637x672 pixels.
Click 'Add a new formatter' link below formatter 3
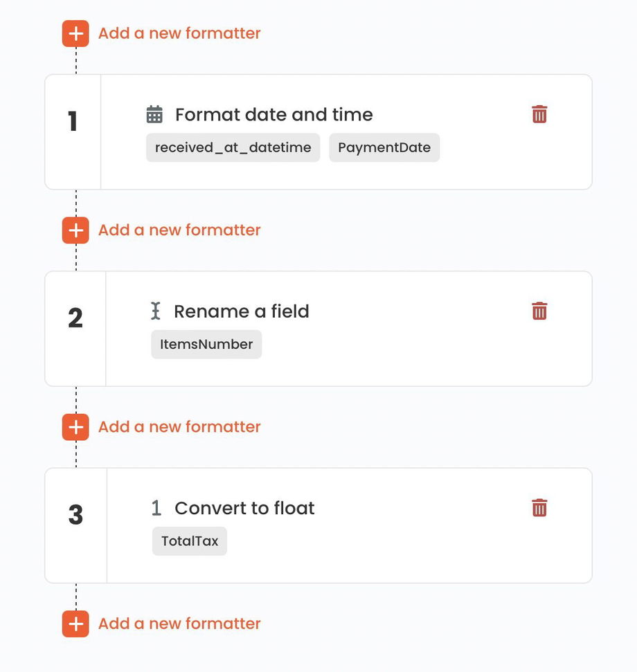[179, 624]
